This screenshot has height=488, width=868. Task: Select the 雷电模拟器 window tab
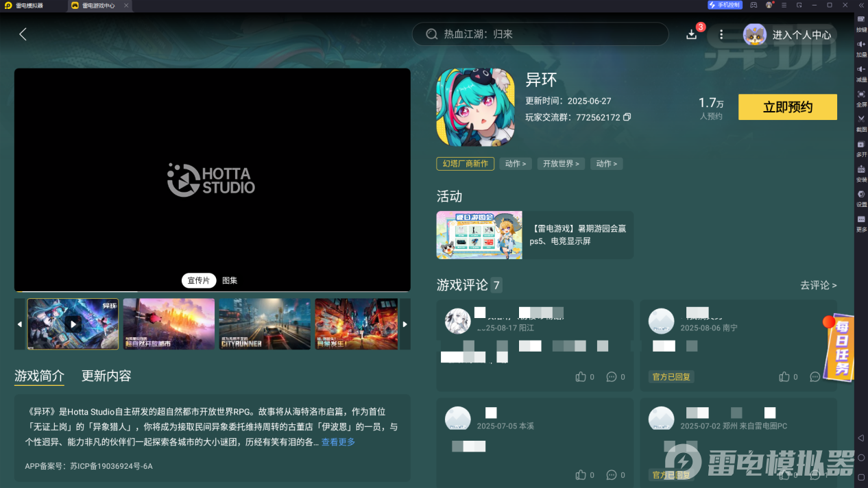click(29, 5)
